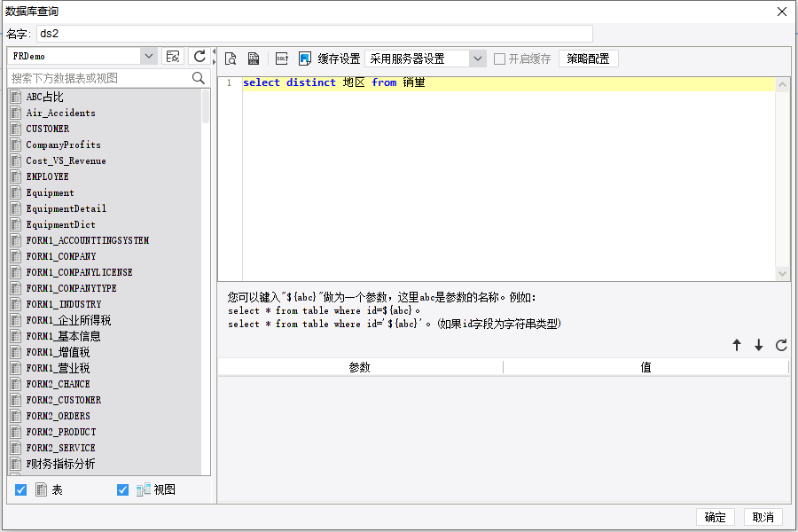Click the table icon beside FORM1_COMPANY

[x=16, y=256]
